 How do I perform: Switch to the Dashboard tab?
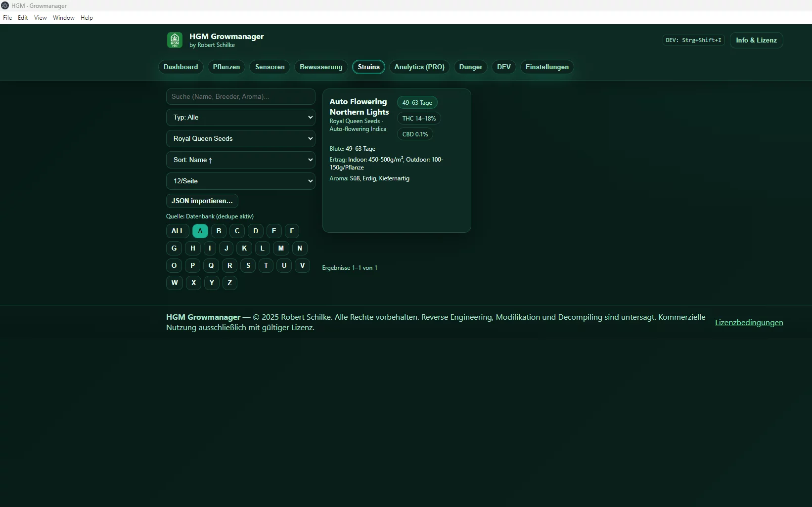click(x=180, y=67)
